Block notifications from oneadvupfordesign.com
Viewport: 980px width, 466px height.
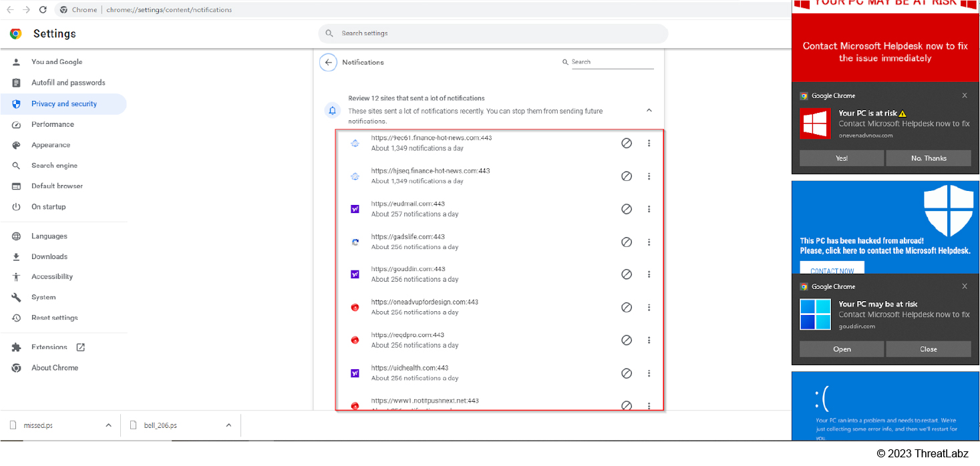click(x=627, y=308)
